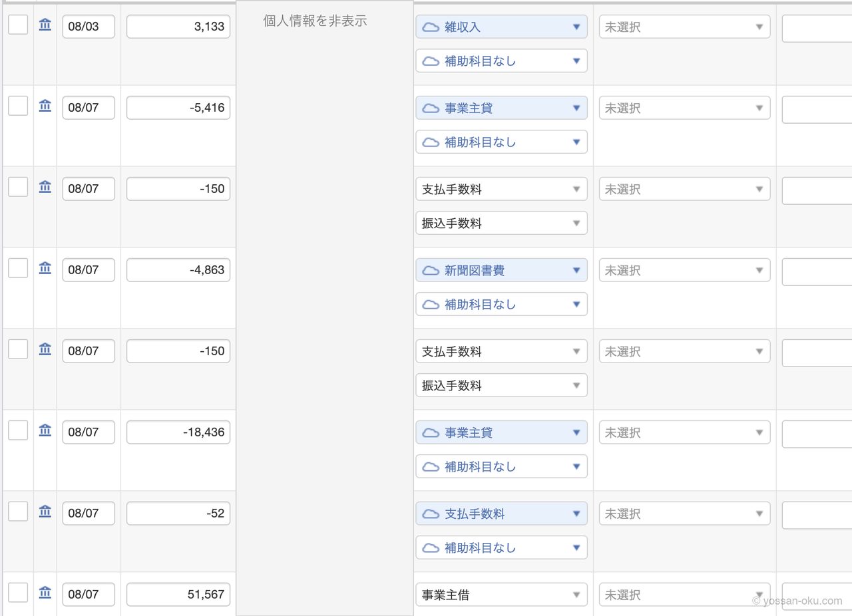
Task: Select the checkbox on the 51,567 row
Action: pyautogui.click(x=18, y=593)
